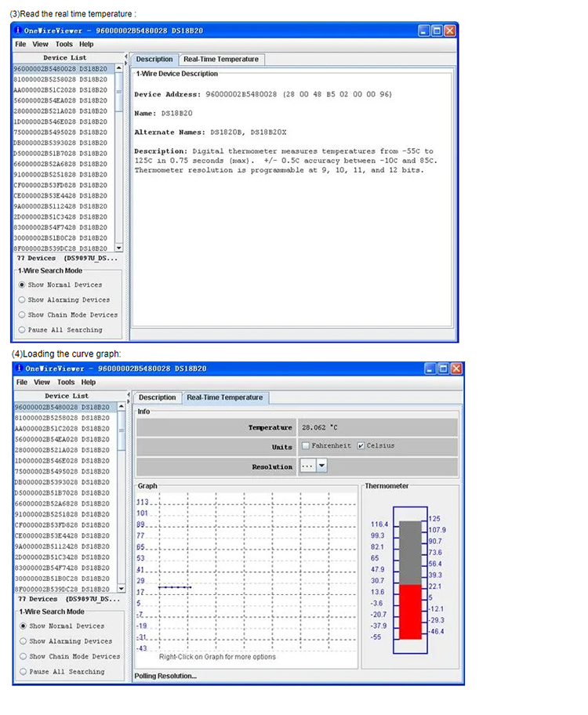
Task: Switch to Real-Time Temperature tab in upper window
Action: (x=221, y=60)
